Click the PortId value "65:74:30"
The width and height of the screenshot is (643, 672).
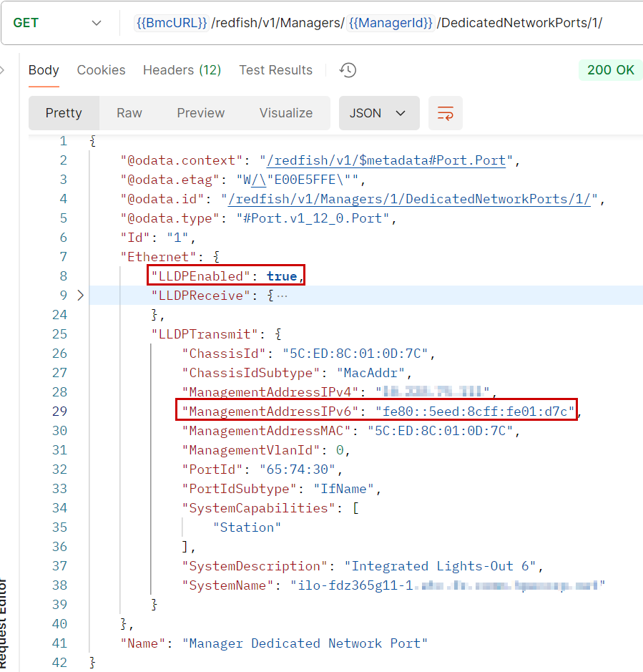298,469
